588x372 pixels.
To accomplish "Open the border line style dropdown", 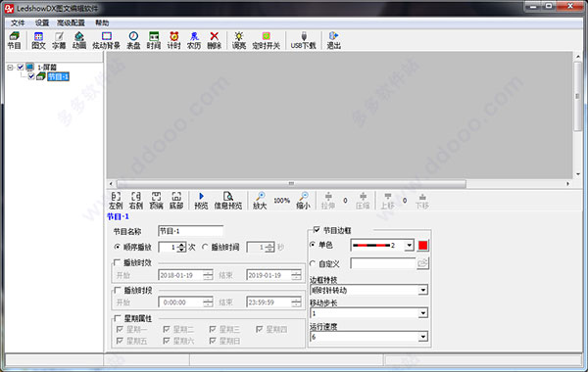I will coord(409,246).
